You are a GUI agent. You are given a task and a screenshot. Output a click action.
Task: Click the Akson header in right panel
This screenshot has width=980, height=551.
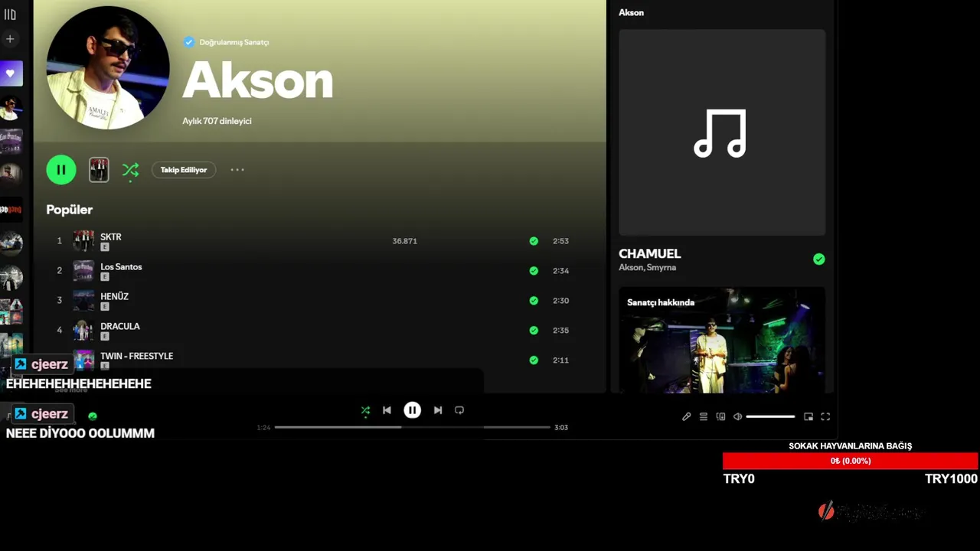click(631, 13)
